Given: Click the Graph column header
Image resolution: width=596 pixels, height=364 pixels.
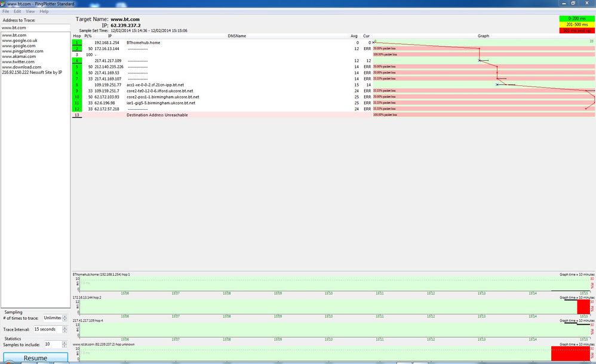Looking at the screenshot, I should [x=484, y=36].
